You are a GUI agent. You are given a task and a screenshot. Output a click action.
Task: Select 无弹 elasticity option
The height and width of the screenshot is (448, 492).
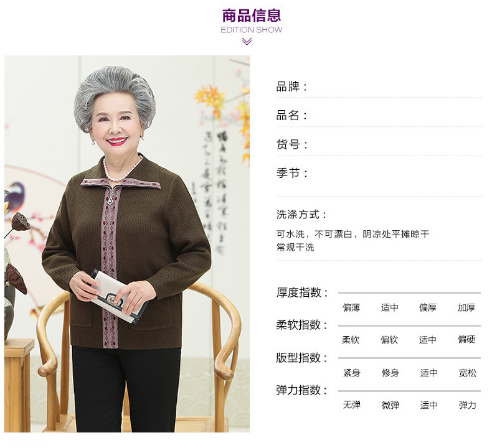pyautogui.click(x=352, y=404)
